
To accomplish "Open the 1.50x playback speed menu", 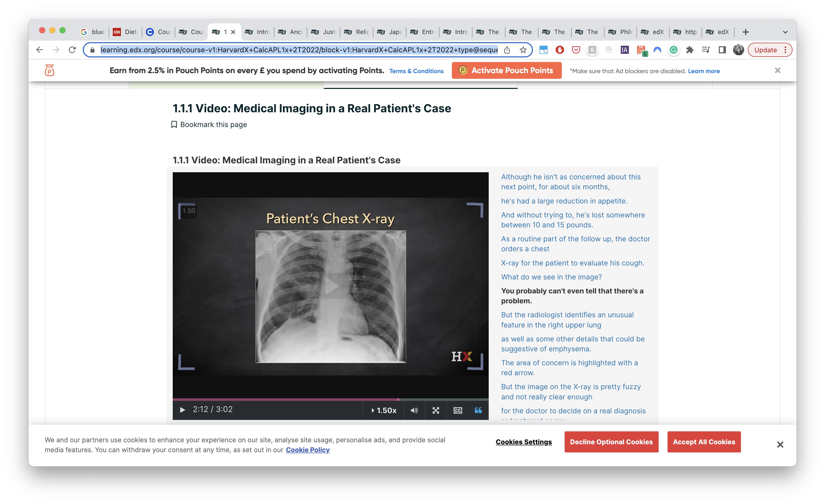I will [384, 410].
